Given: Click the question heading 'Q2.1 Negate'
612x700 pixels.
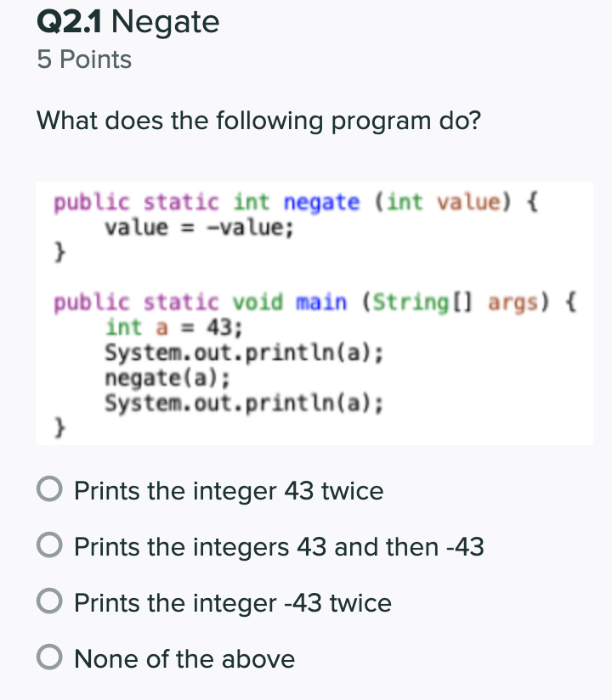Looking at the screenshot, I should [x=126, y=22].
